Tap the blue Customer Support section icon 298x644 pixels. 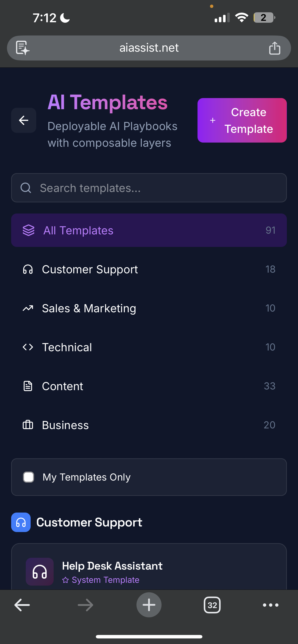pos(21,522)
